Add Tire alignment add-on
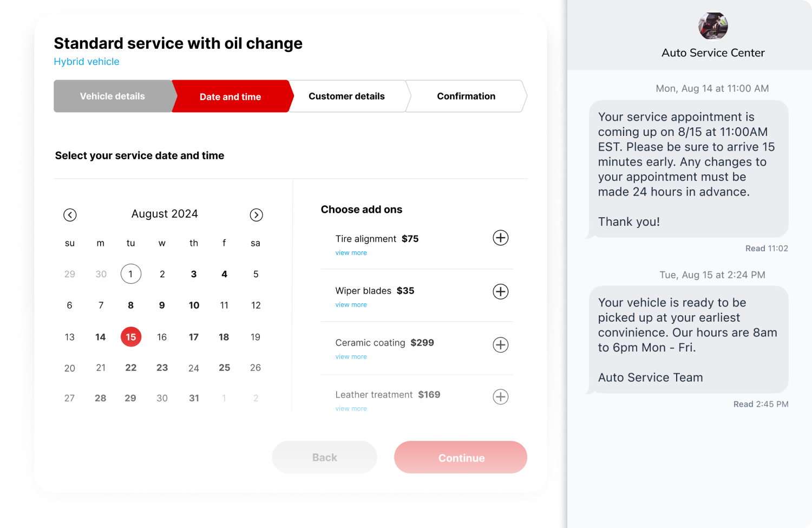This screenshot has width=812, height=528. pos(500,238)
